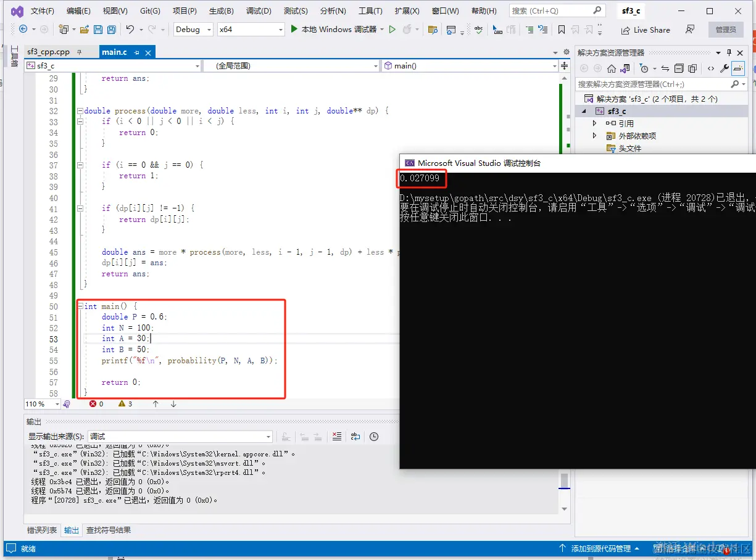The image size is (756, 560).
Task: Click the undo arrow icon
Action: 130,29
